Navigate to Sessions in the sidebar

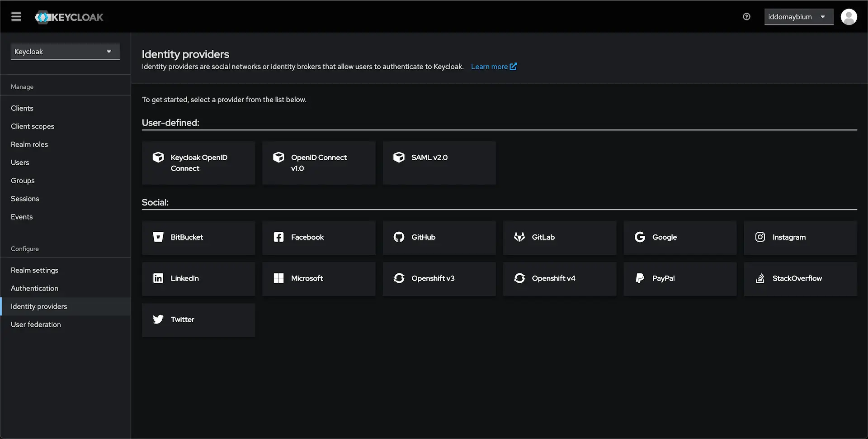tap(25, 198)
